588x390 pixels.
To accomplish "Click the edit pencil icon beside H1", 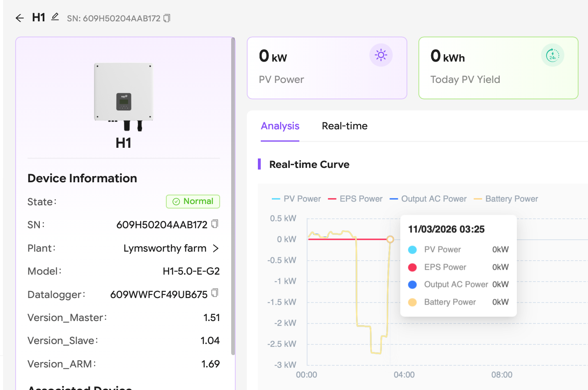I will pyautogui.click(x=55, y=17).
